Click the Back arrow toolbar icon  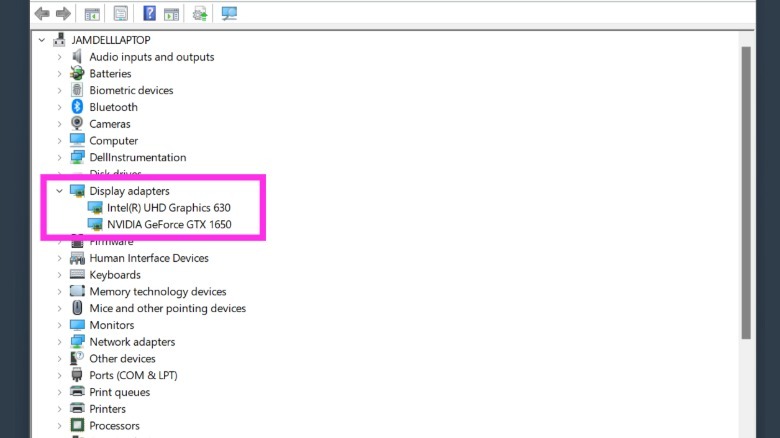coord(42,13)
